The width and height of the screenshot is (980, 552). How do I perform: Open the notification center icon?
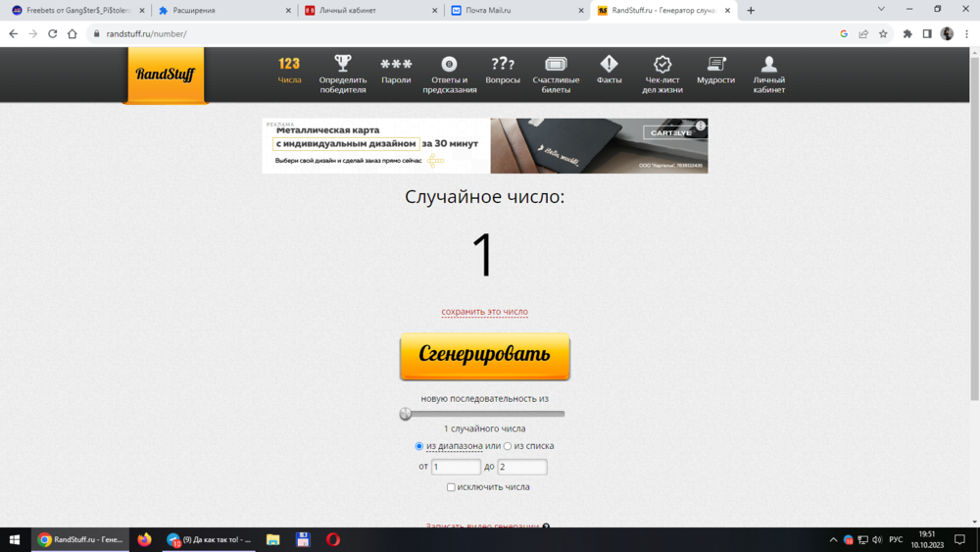[x=960, y=539]
